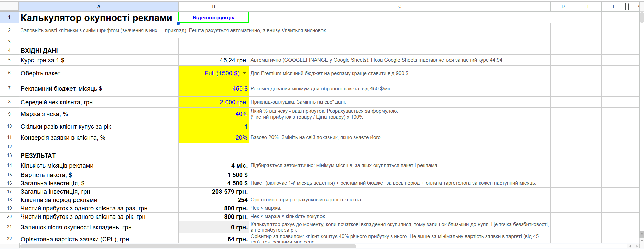
Task: Click label Рекламний бюджет, місяць $
Action: coord(61,89)
